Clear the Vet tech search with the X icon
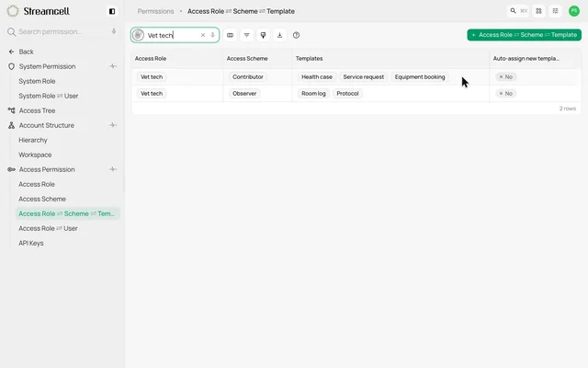This screenshot has height=368, width=588. pyautogui.click(x=203, y=35)
